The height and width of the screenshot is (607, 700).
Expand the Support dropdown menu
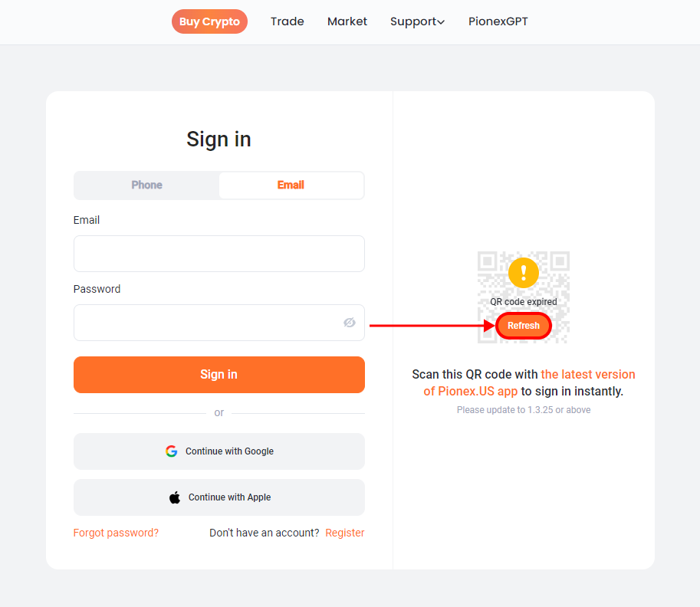(417, 21)
